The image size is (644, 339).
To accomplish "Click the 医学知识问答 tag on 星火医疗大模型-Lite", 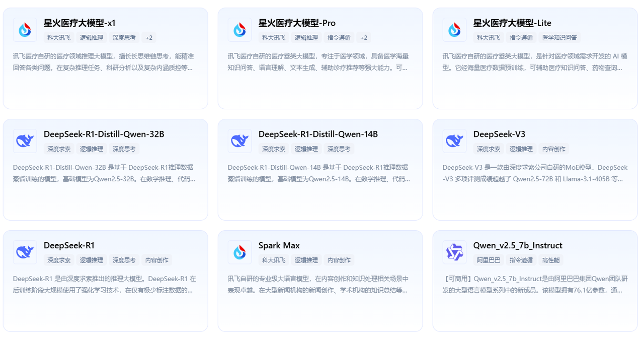I will [559, 38].
